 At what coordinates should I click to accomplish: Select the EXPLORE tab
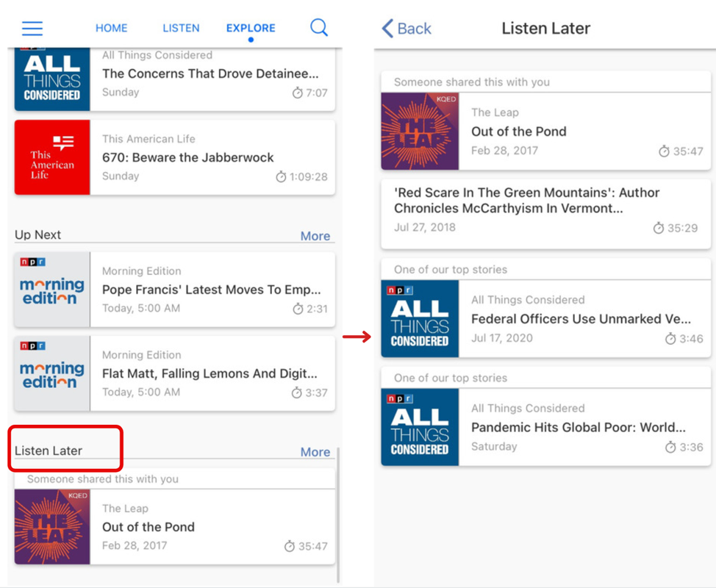click(x=251, y=29)
